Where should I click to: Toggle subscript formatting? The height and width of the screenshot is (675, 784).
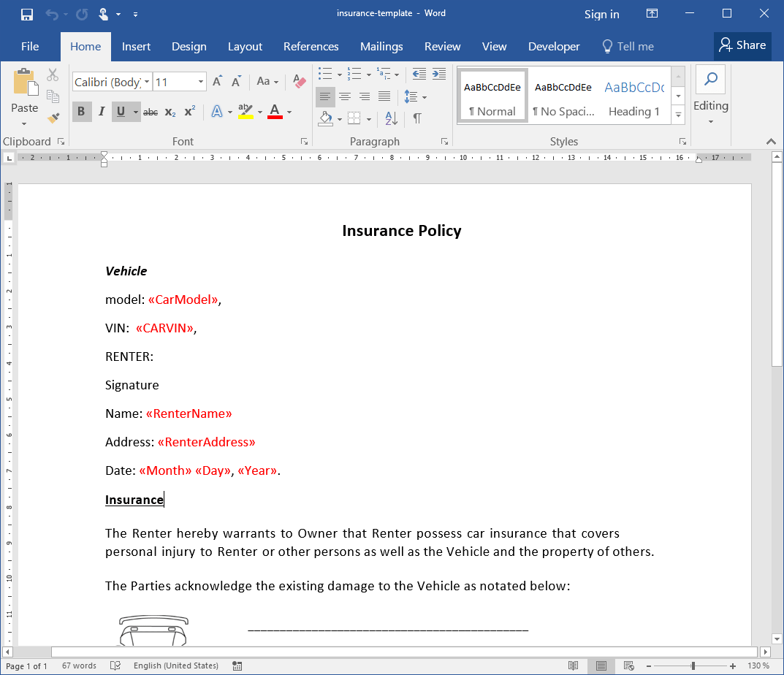click(170, 111)
